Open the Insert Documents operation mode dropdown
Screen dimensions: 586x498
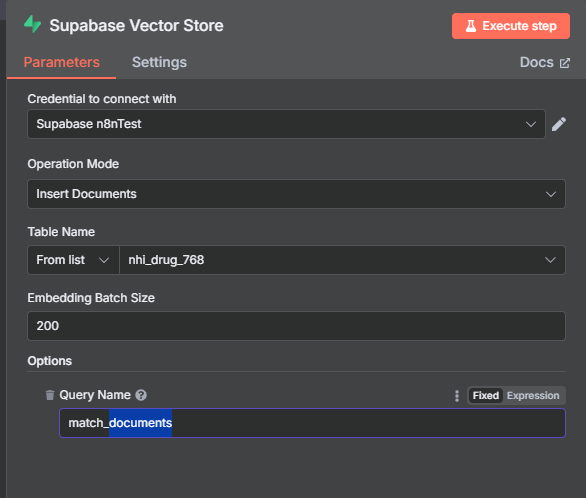[296, 194]
